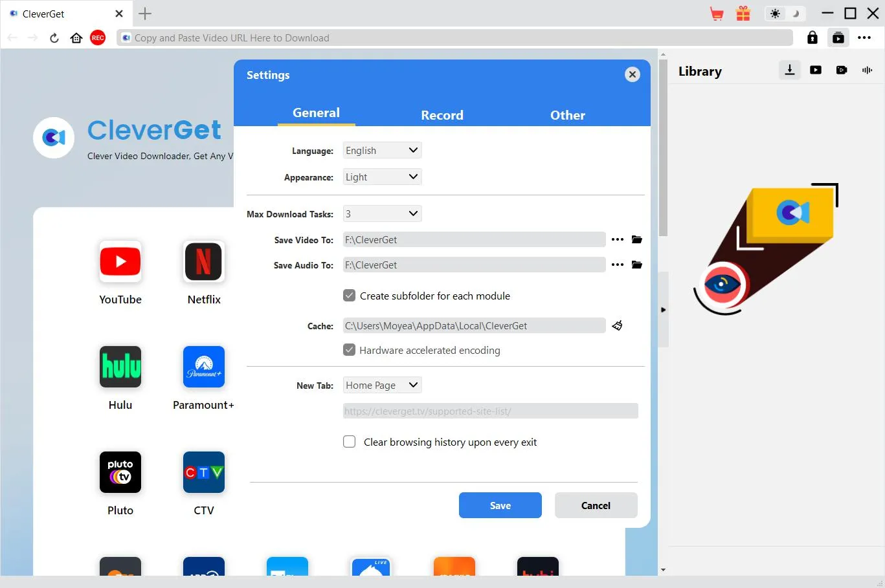885x588 pixels.
Task: Toggle Hardware accelerated encoding checkbox
Action: tap(350, 350)
